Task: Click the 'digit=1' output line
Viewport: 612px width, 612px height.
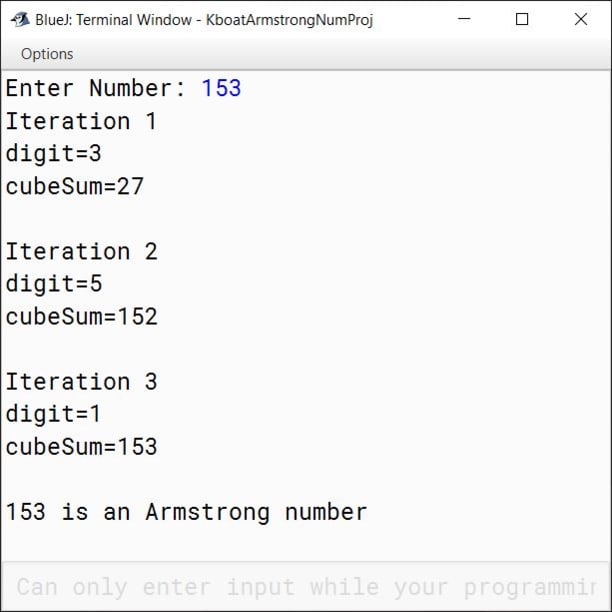Action: [53, 414]
